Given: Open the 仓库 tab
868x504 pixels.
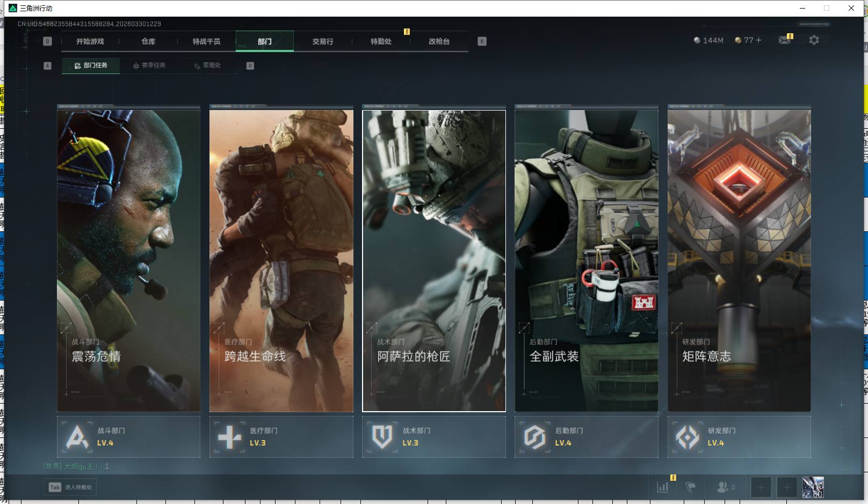Looking at the screenshot, I should tap(148, 41).
